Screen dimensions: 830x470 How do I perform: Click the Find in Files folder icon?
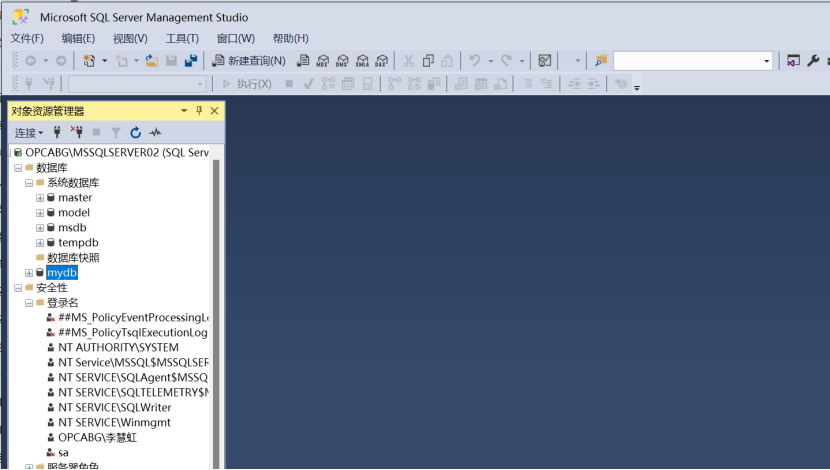pos(601,61)
